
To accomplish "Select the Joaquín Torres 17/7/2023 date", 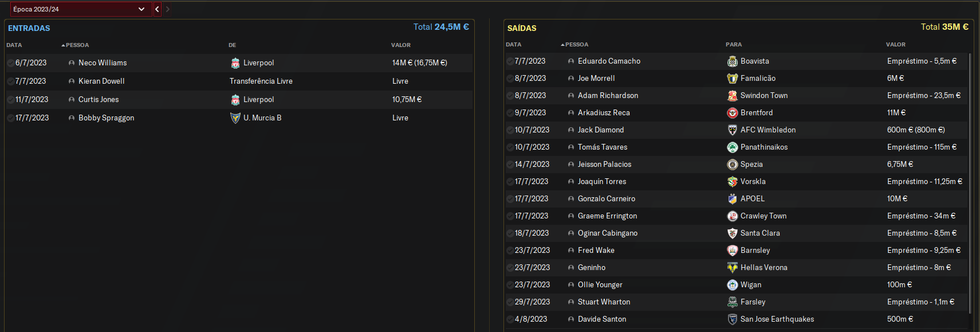I will coord(532,182).
